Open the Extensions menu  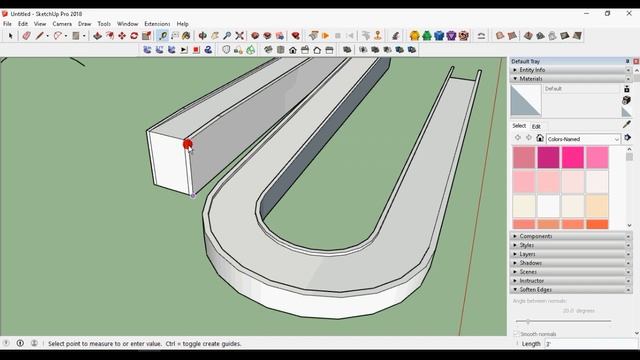(x=157, y=24)
